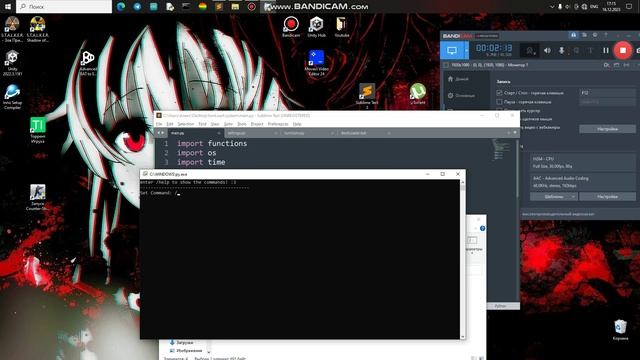This screenshot has width=640, height=360.
Task: Toggle the Bandicam speaker sound icon
Action: pyautogui.click(x=547, y=51)
